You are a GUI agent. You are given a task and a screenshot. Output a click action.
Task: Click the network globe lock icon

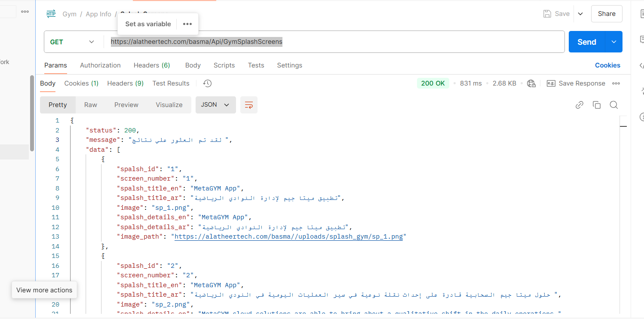531,83
